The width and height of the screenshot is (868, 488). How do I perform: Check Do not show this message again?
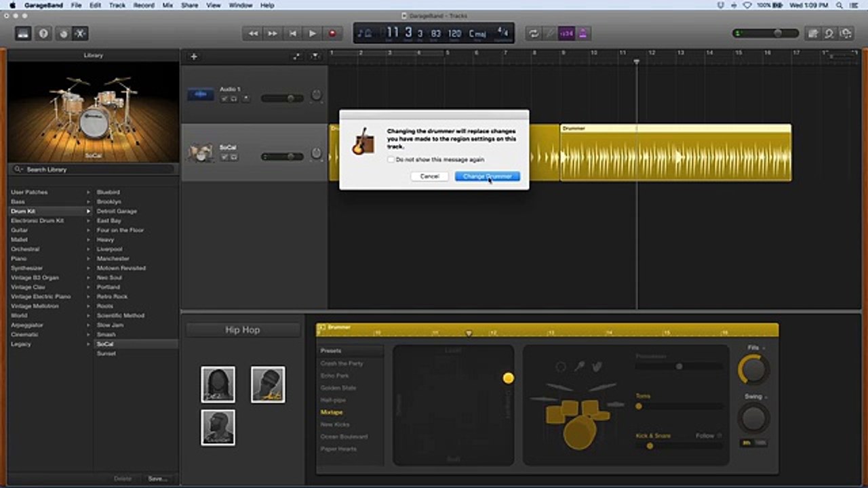tap(391, 159)
